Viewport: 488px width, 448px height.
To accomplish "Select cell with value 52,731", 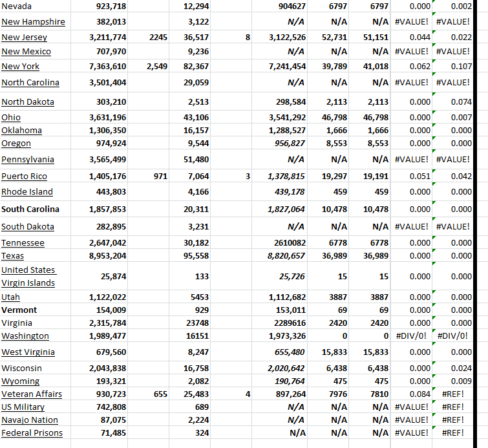I will pos(328,37).
